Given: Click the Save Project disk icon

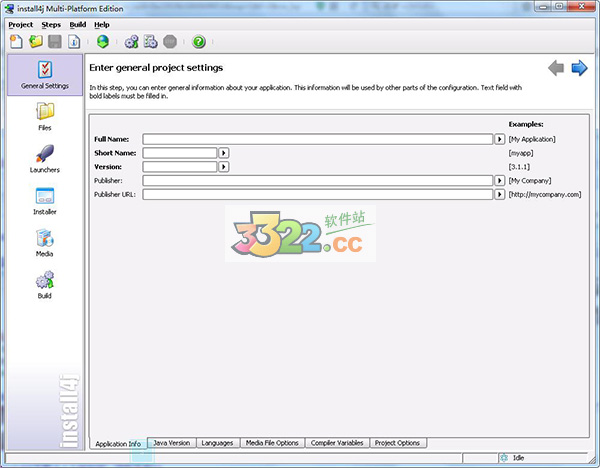Looking at the screenshot, I should click(x=55, y=41).
